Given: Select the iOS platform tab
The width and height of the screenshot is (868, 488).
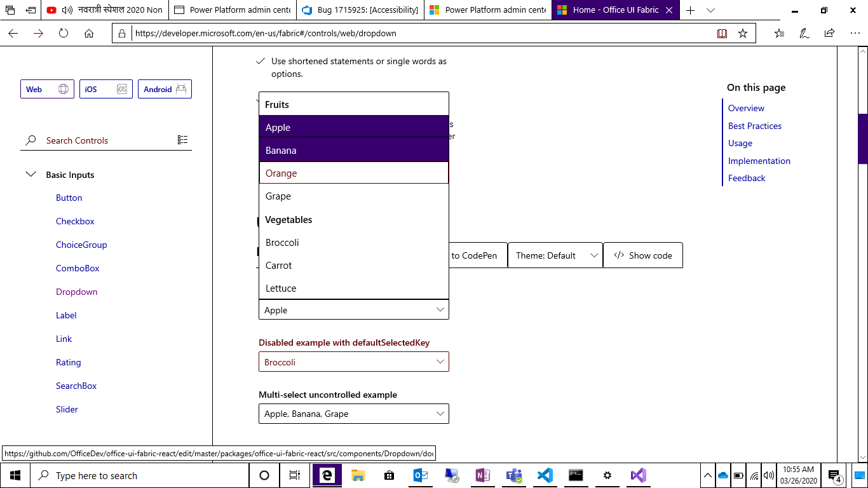Looking at the screenshot, I should pos(106,89).
